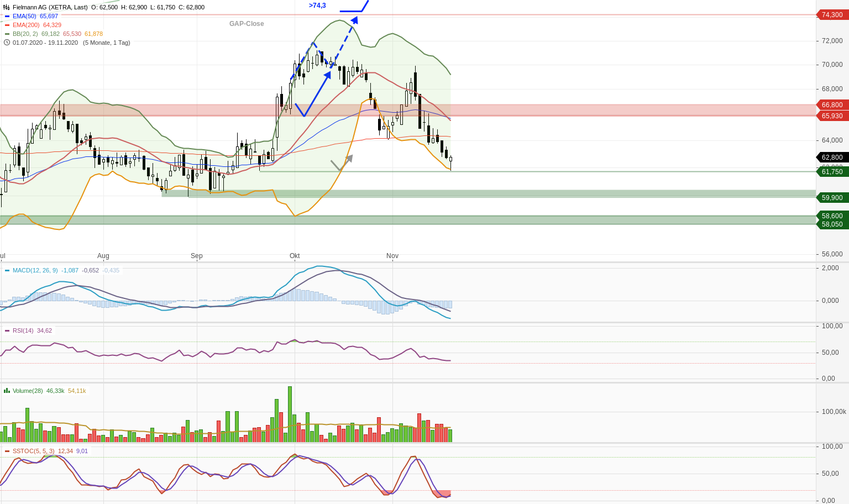Click the MACD legend color marker
This screenshot has height=504, width=849.
pos(7,271)
